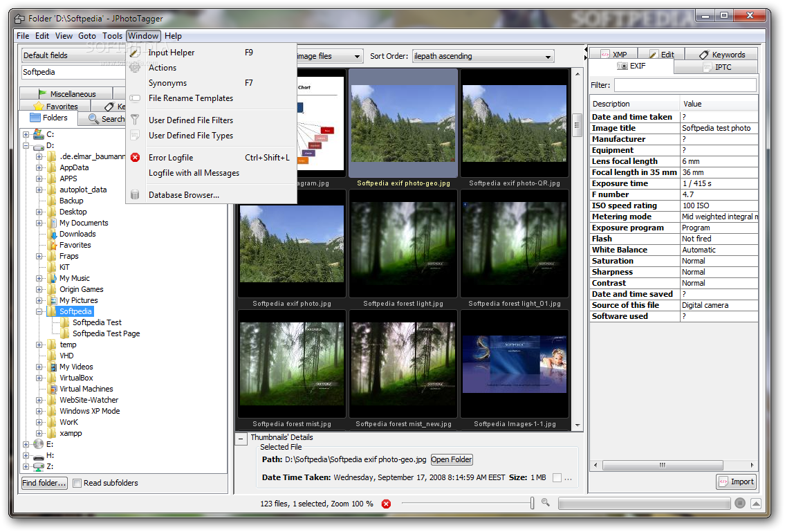Expand the Windows XP Mode folder node
785x532 pixels.
pyautogui.click(x=39, y=411)
